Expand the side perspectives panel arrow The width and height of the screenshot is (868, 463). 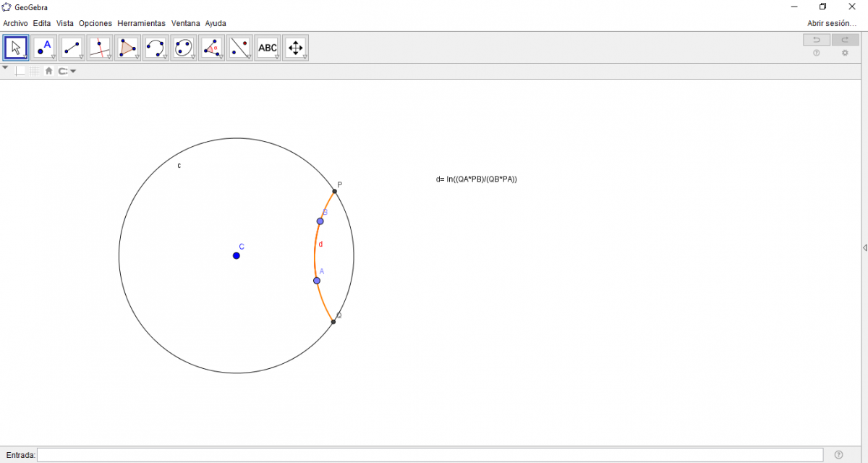[x=864, y=247]
